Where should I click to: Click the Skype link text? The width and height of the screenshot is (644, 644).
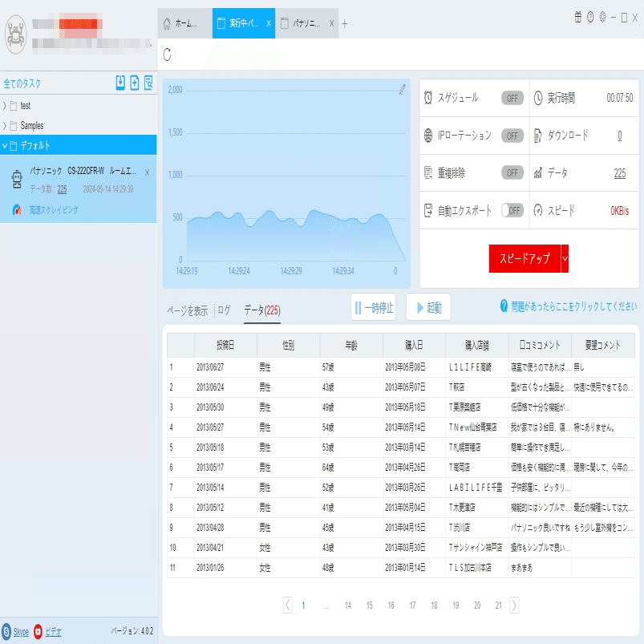pos(21,632)
